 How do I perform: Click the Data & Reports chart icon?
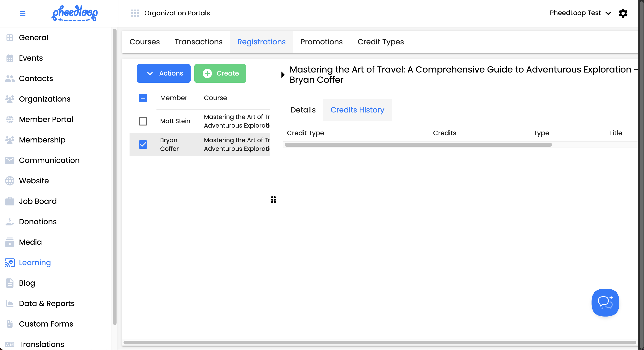point(10,304)
